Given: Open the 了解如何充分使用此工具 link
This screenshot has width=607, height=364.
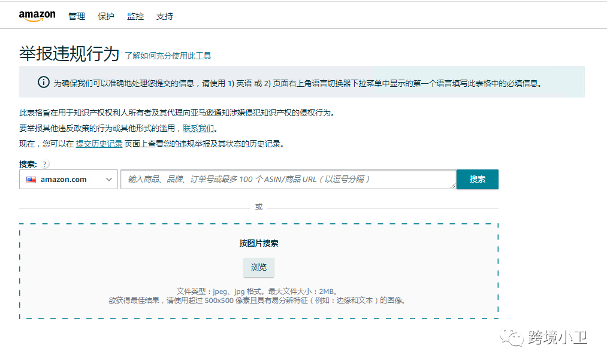Looking at the screenshot, I should (x=168, y=56).
